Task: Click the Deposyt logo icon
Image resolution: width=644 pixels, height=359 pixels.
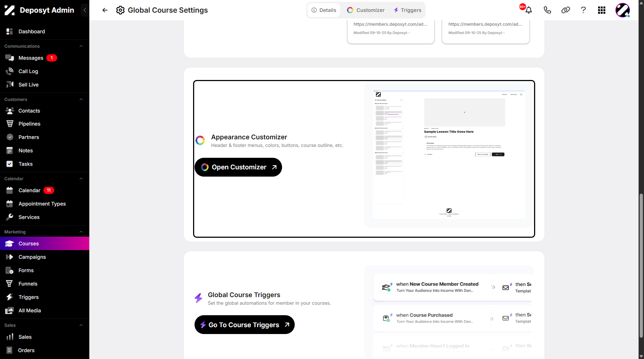Action: pyautogui.click(x=10, y=10)
